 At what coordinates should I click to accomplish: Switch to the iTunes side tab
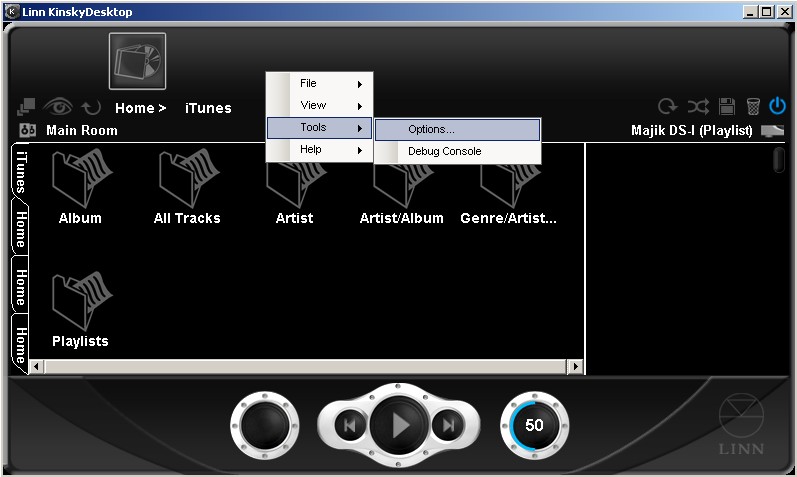click(20, 171)
